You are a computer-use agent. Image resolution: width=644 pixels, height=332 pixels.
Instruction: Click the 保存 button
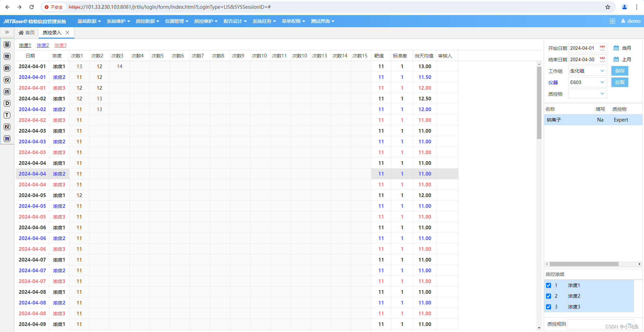(x=620, y=71)
